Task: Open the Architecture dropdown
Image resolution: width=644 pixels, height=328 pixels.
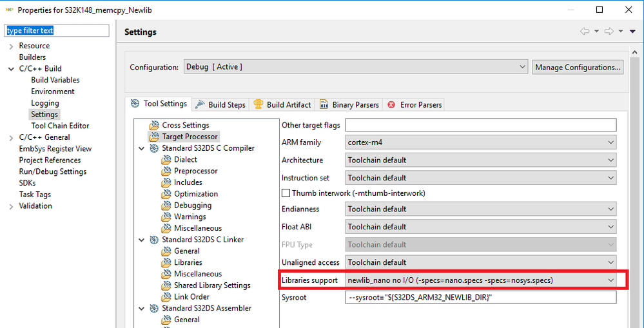Action: (x=480, y=160)
